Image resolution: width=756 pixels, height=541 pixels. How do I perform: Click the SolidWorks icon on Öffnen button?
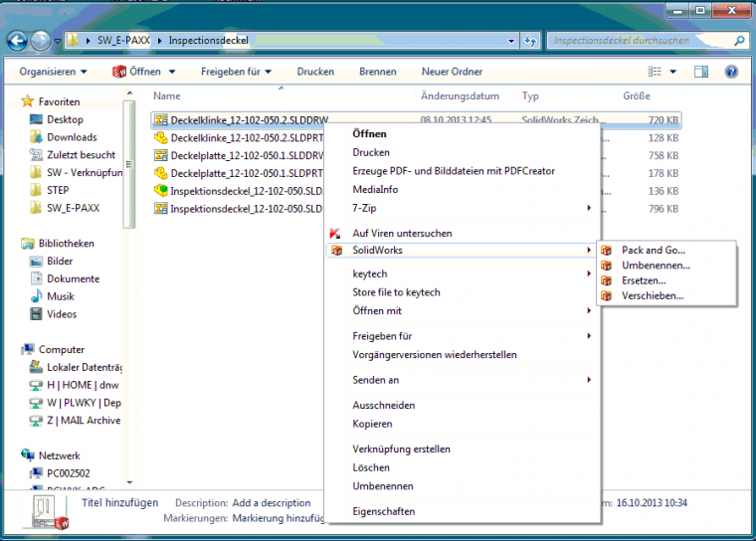click(x=118, y=72)
